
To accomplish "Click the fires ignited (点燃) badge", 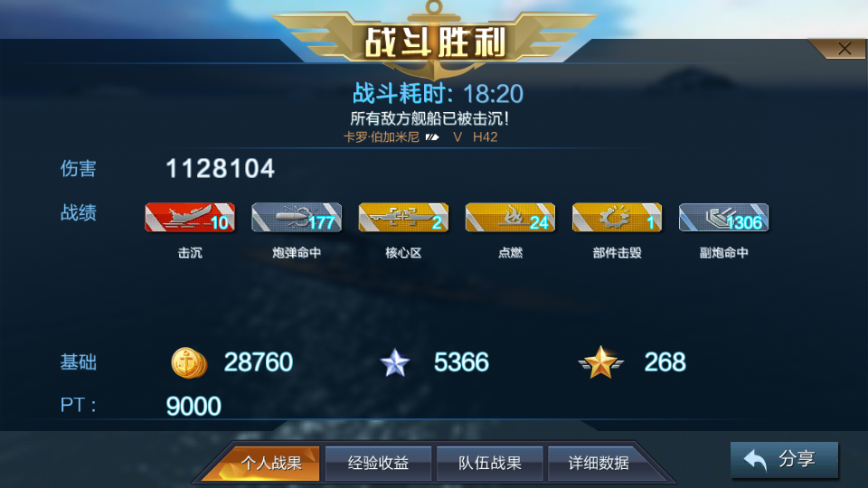I will coord(510,218).
